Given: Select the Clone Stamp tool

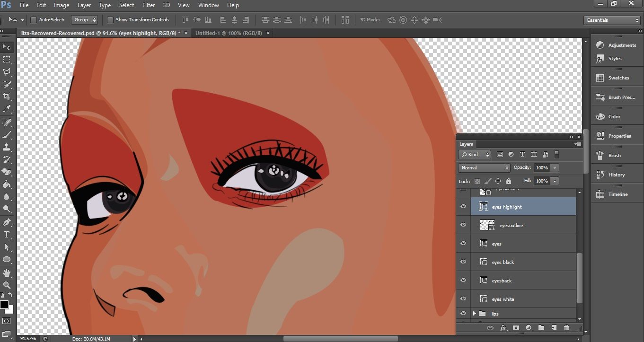Looking at the screenshot, I should click(7, 147).
